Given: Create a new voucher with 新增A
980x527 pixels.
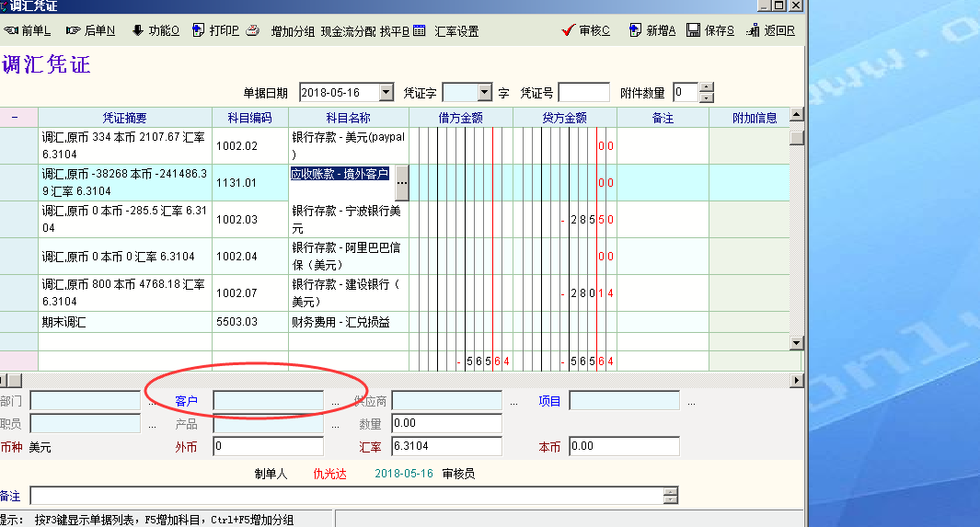Looking at the screenshot, I should [652, 30].
